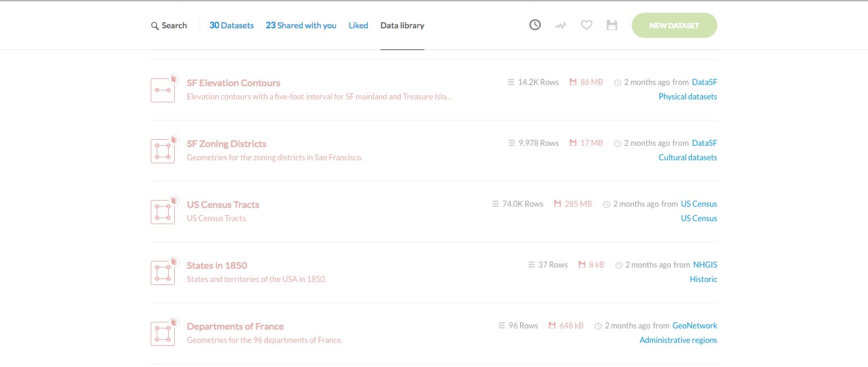Click the 9,978 Rows value
The image size is (868, 367).
pos(539,143)
